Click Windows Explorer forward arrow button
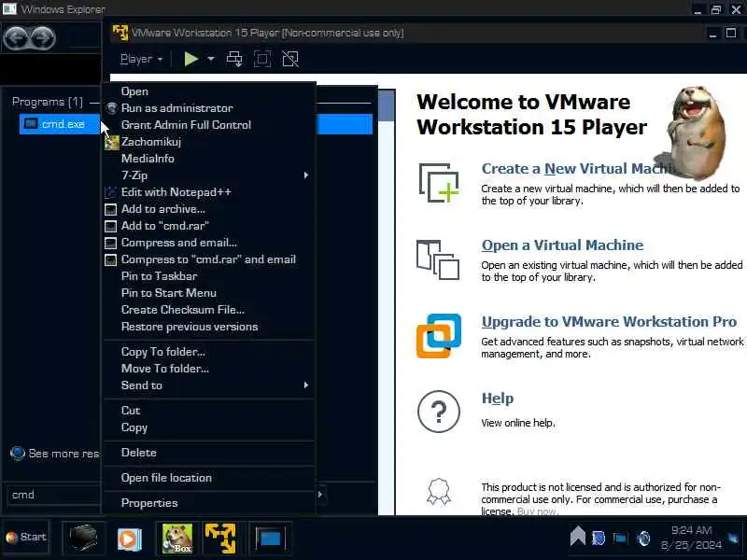 43,37
